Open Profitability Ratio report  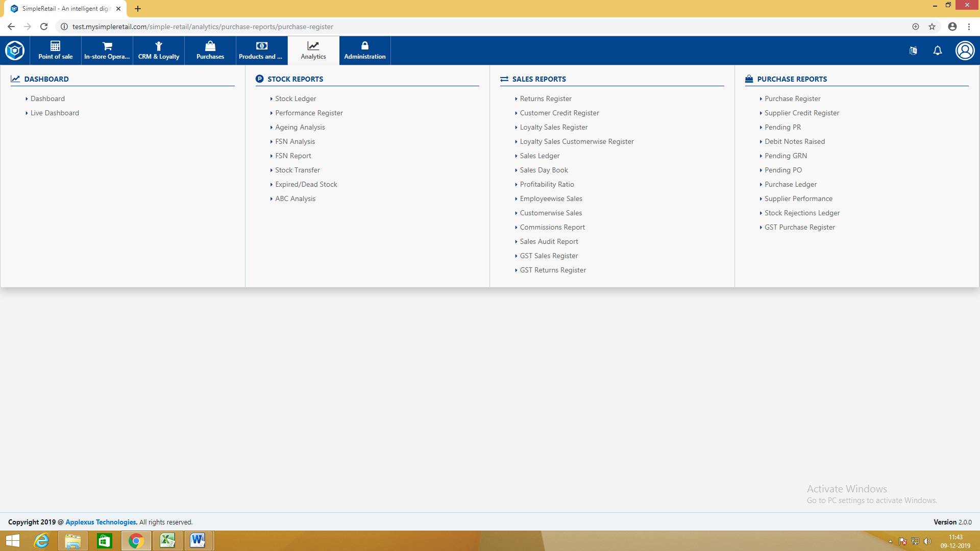coord(547,184)
